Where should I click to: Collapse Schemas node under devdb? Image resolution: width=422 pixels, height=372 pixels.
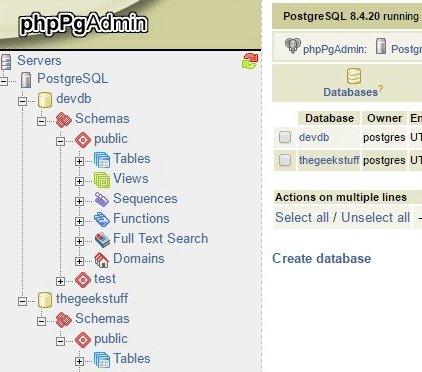(x=41, y=121)
